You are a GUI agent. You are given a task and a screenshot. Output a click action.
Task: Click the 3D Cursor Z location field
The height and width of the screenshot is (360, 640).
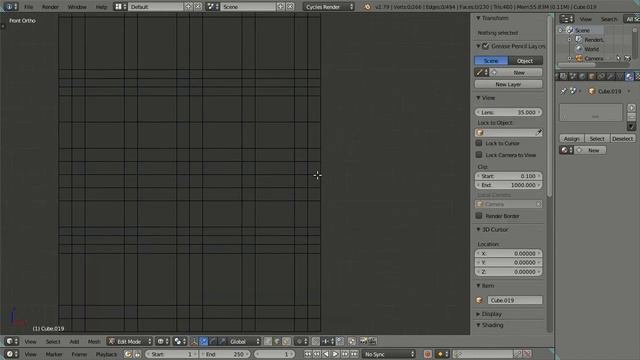[509, 271]
